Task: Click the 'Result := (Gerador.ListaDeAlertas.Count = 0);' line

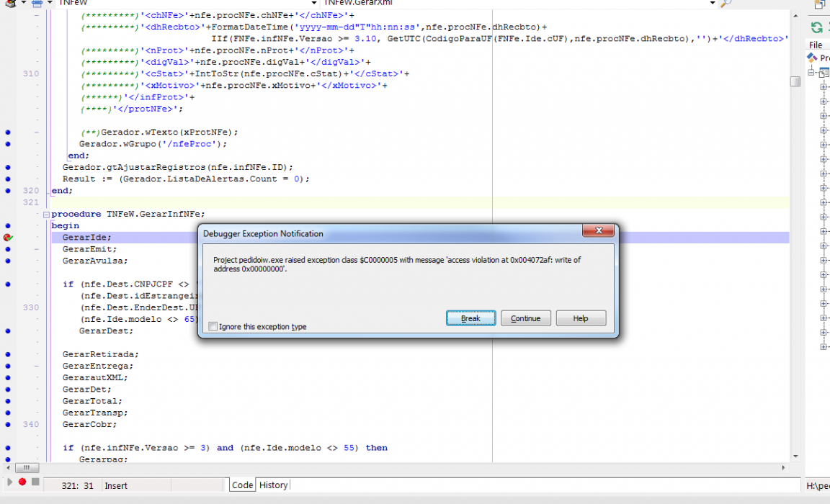Action: pos(186,179)
